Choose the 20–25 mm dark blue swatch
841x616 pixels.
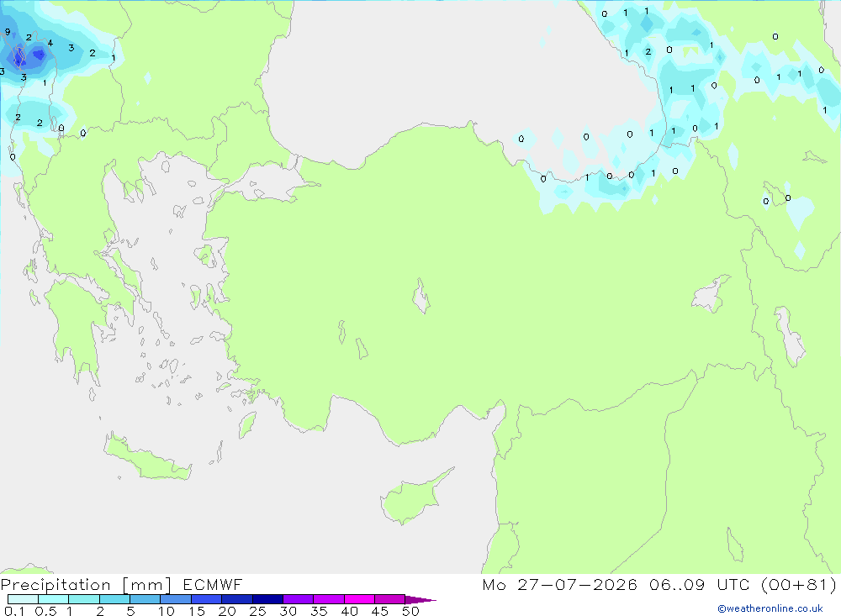pos(237,599)
